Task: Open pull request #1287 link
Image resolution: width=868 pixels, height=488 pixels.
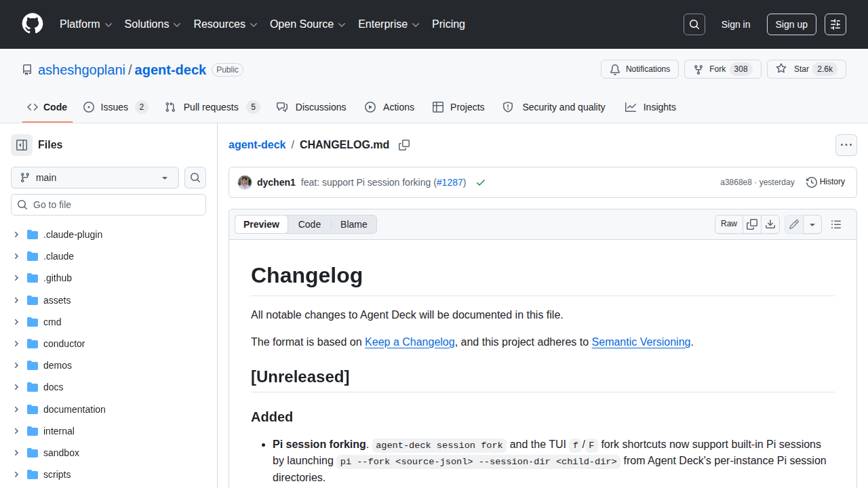Action: point(450,182)
